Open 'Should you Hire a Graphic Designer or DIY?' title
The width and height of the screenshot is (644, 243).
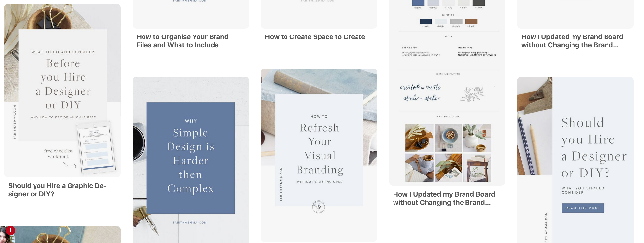tap(57, 190)
